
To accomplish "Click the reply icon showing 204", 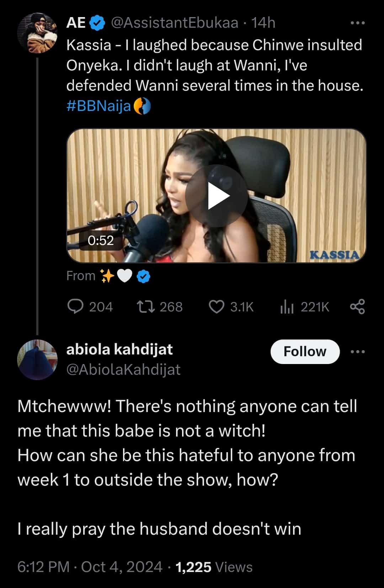I will point(75,306).
